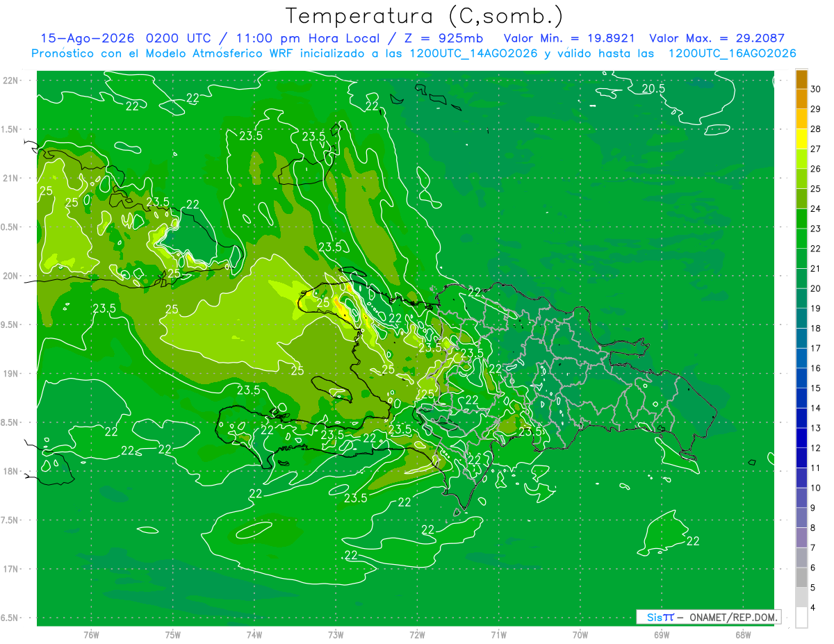834x644 pixels.
Task: Click the "20.5" contour label
Action: (653, 88)
